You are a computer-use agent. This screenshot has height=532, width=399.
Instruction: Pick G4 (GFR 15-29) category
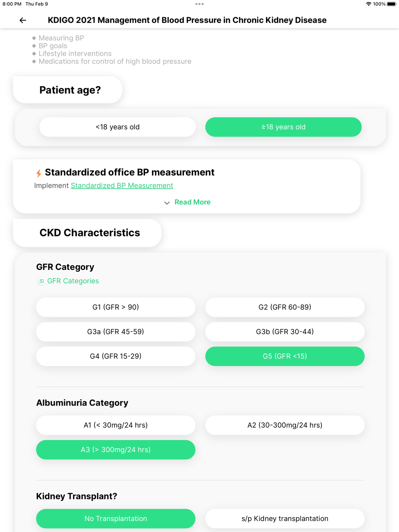pos(116,356)
